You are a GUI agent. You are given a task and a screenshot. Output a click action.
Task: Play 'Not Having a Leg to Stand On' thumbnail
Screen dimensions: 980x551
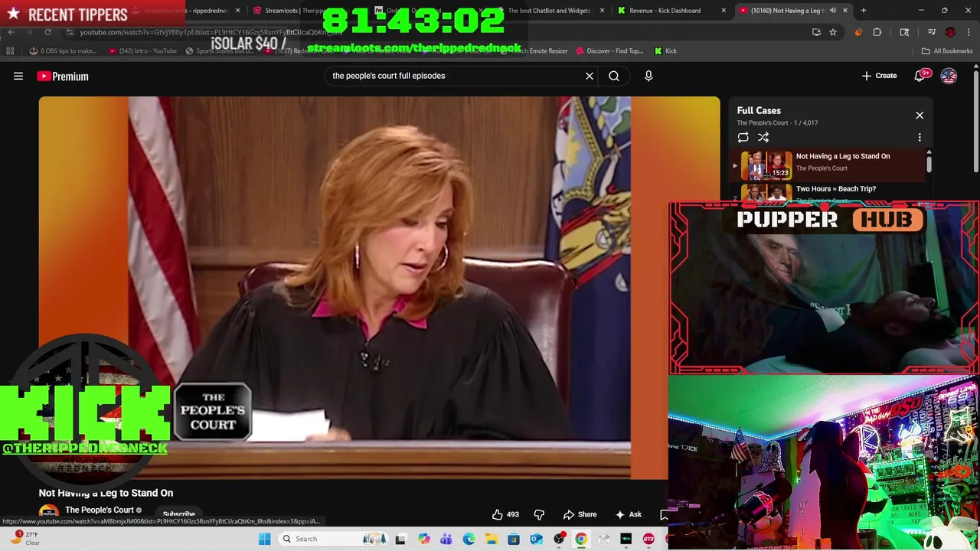tap(766, 165)
